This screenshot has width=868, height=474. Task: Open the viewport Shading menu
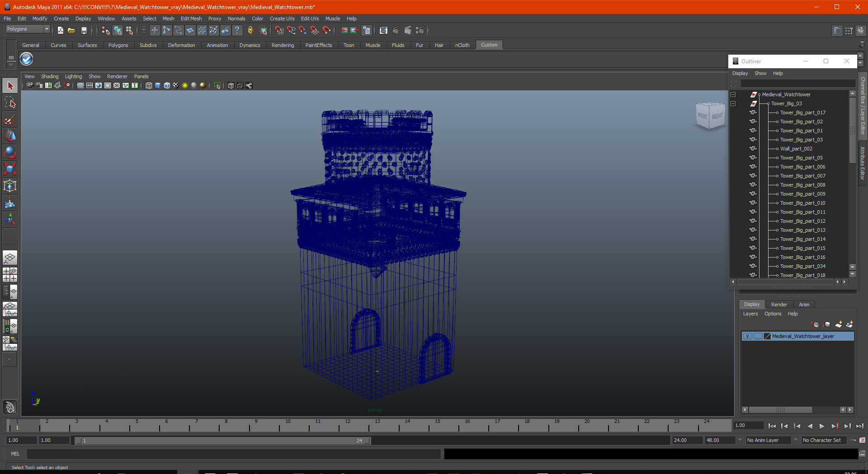(50, 76)
